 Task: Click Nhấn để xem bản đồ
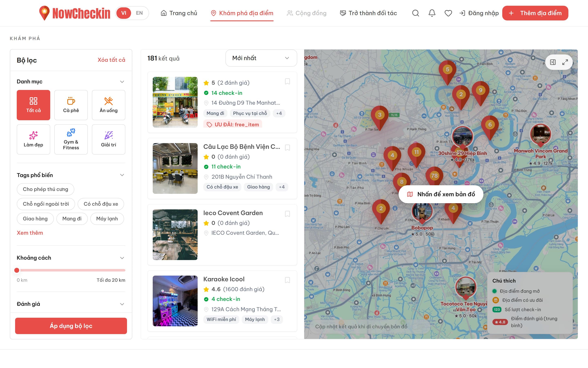[441, 194]
